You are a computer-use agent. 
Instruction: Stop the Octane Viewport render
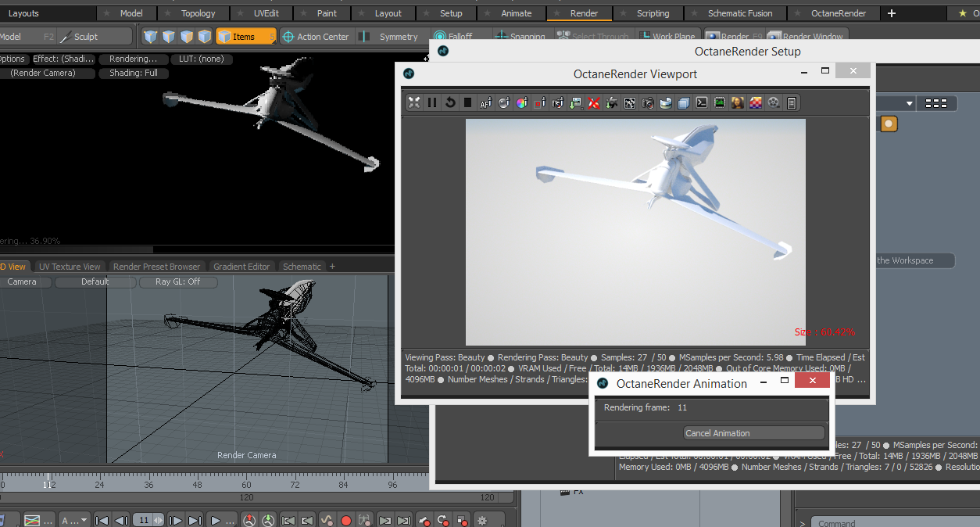468,102
